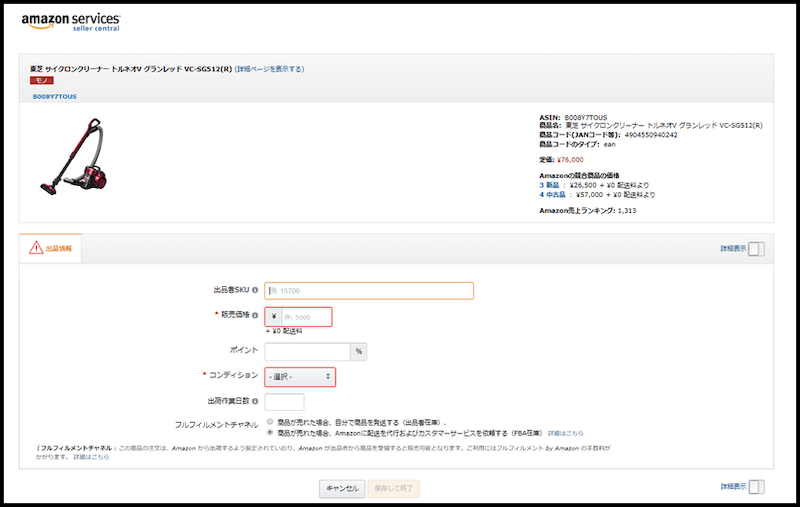Focus the 出品者SKU input field

pyautogui.click(x=369, y=291)
